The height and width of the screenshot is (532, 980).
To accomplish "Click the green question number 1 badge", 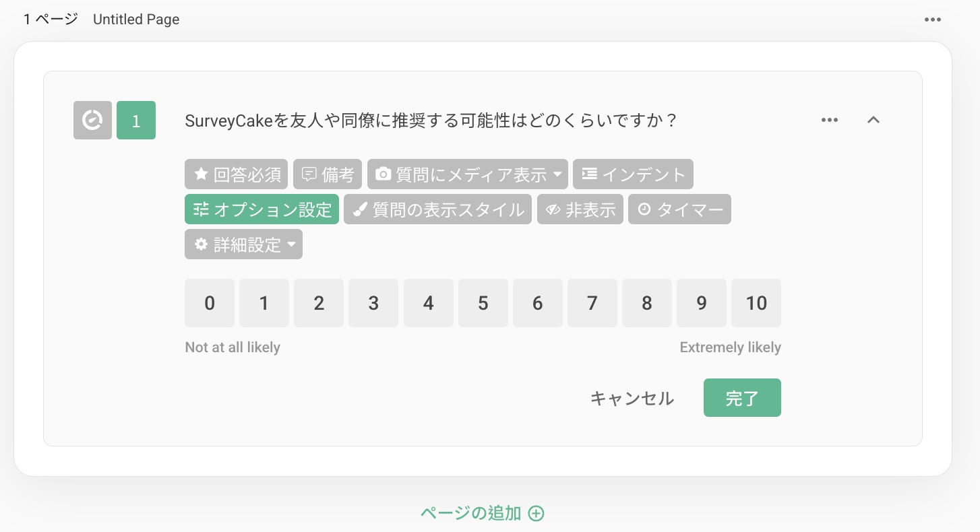I will [x=136, y=121].
